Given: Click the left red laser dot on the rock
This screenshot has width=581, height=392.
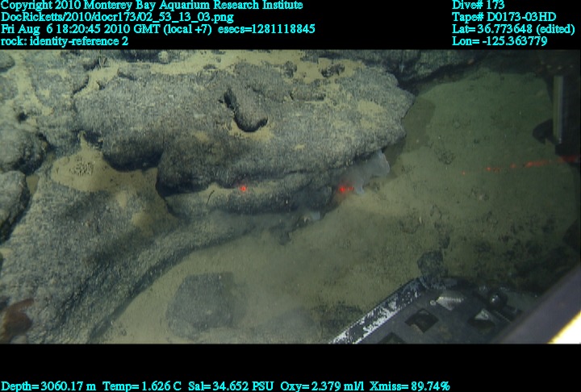Looking at the screenshot, I should coord(243,189).
